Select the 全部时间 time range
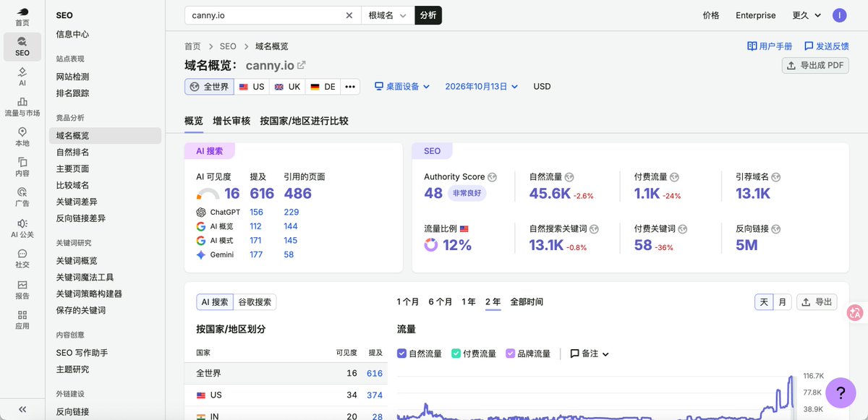 [527, 302]
